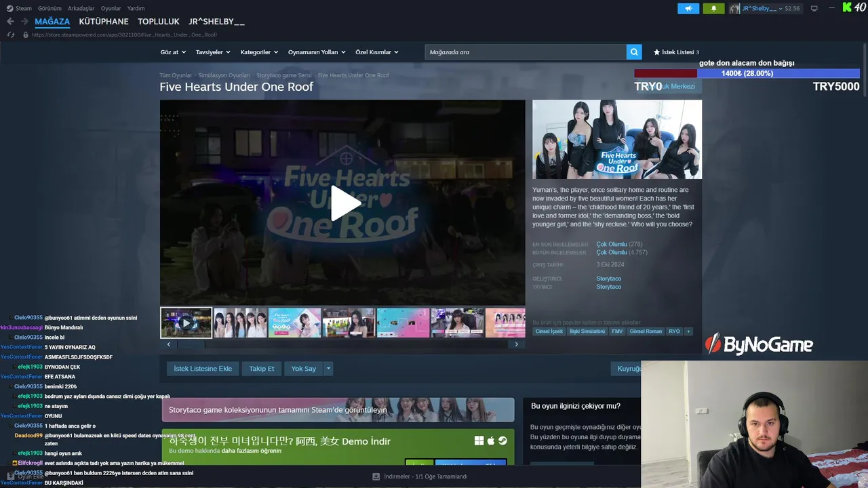Select the trailer thumbnail in the media strip
Viewport: 868px width, 488px height.
coord(186,323)
